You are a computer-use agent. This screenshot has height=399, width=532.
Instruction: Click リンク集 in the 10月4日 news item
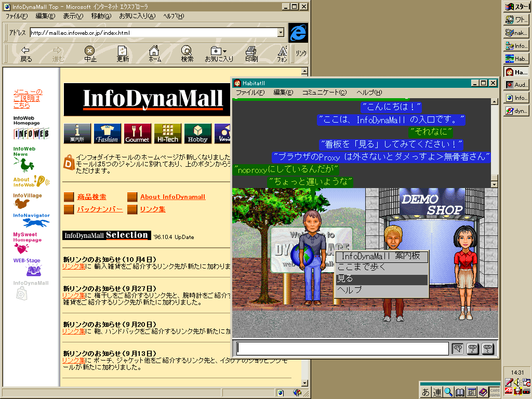[74, 267]
